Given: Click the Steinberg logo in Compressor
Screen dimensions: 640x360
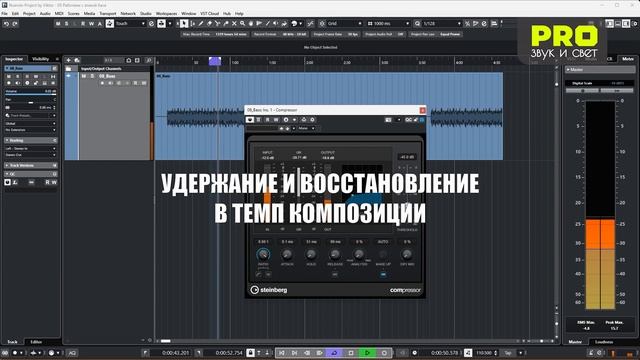Looking at the screenshot, I should tap(269, 290).
